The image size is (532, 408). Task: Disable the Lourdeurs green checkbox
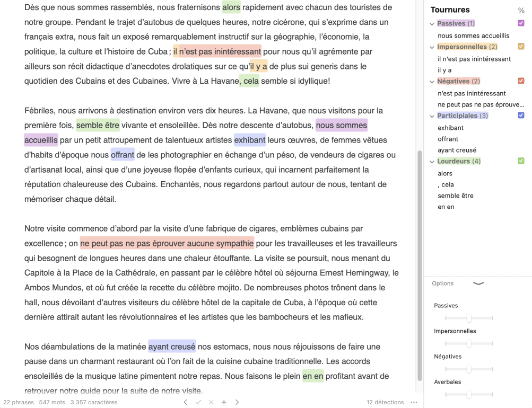(x=521, y=161)
